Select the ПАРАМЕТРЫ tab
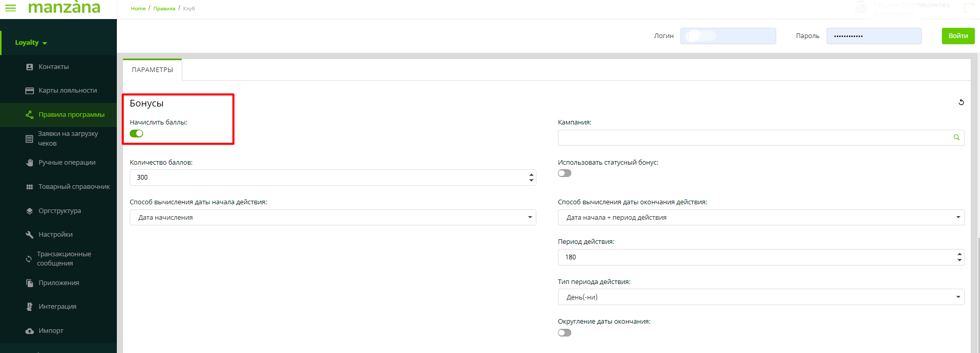 click(x=152, y=70)
